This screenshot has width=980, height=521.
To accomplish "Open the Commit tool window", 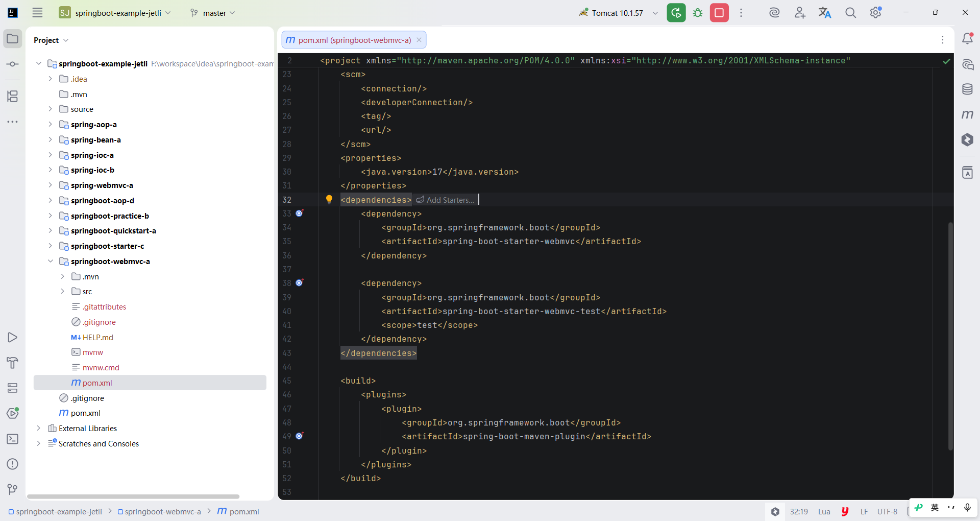I will (13, 64).
